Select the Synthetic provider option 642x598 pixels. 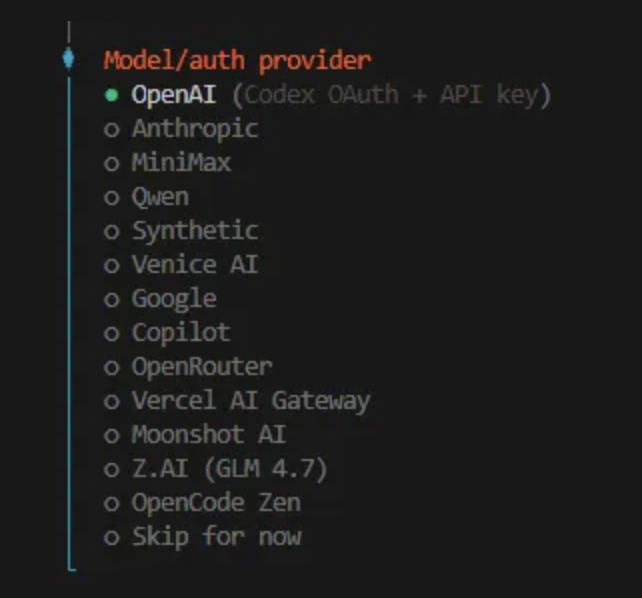coord(194,231)
